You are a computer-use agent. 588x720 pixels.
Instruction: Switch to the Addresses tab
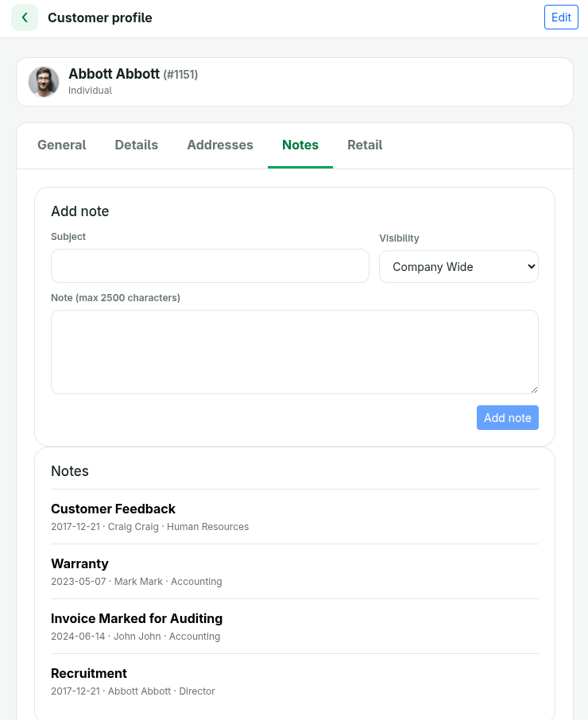(220, 145)
